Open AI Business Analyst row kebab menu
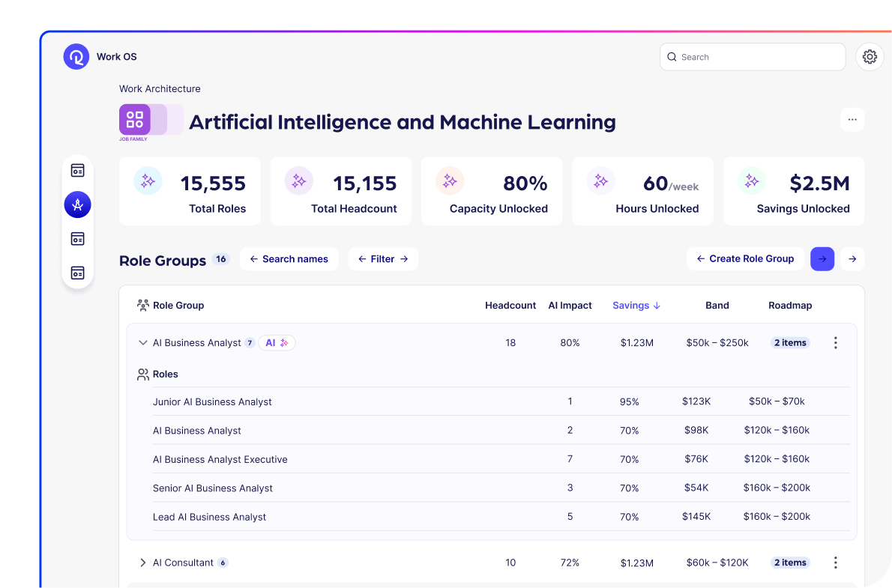 [x=836, y=343]
